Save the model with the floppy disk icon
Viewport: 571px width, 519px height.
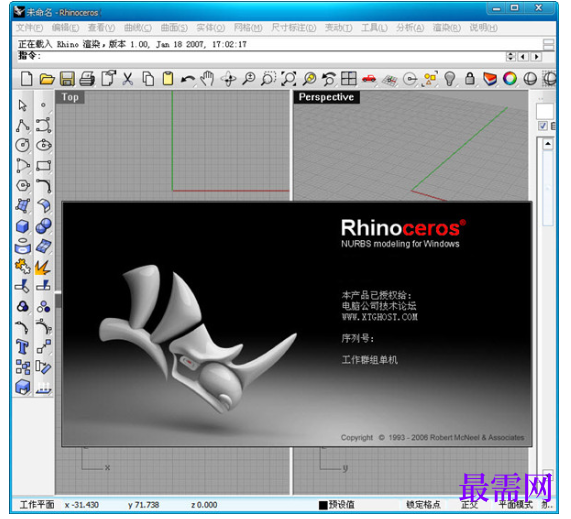pyautogui.click(x=67, y=79)
